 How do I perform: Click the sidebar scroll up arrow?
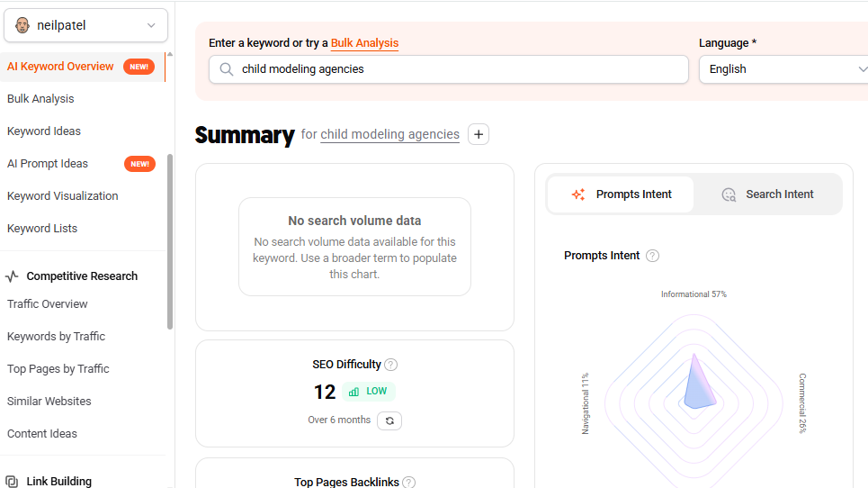click(170, 54)
